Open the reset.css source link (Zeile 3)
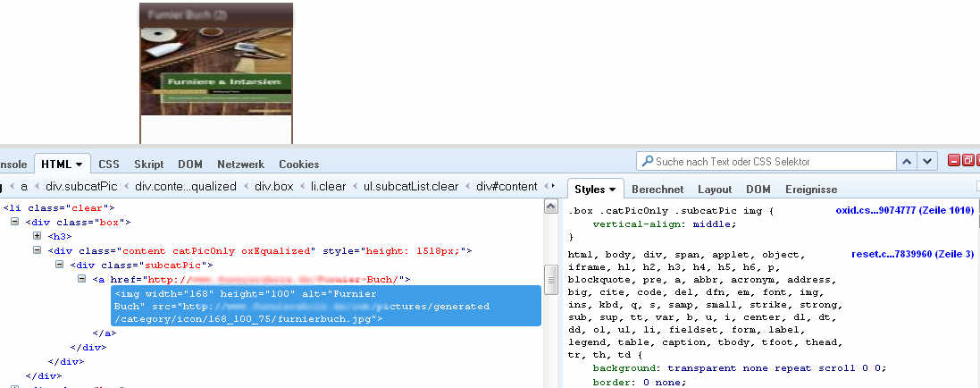Viewport: 980px width, 388px height. coord(911,255)
